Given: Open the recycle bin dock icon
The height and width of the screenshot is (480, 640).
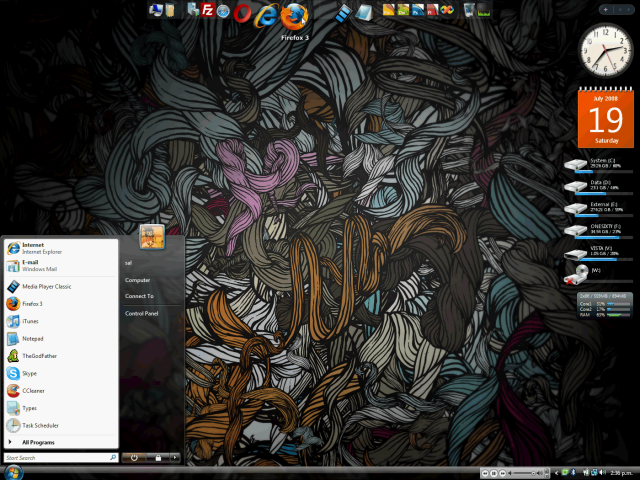Looking at the screenshot, I should point(469,9).
